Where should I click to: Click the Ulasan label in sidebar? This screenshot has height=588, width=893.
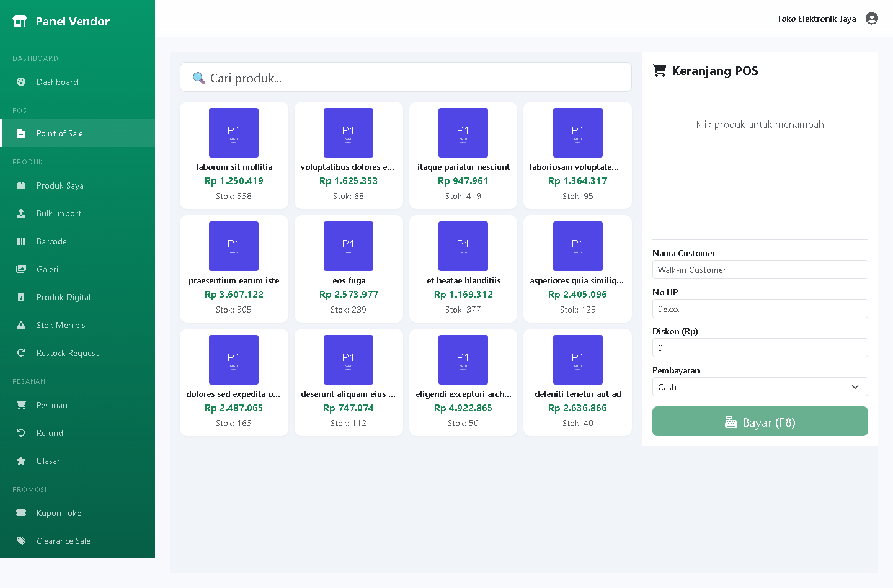pos(49,461)
